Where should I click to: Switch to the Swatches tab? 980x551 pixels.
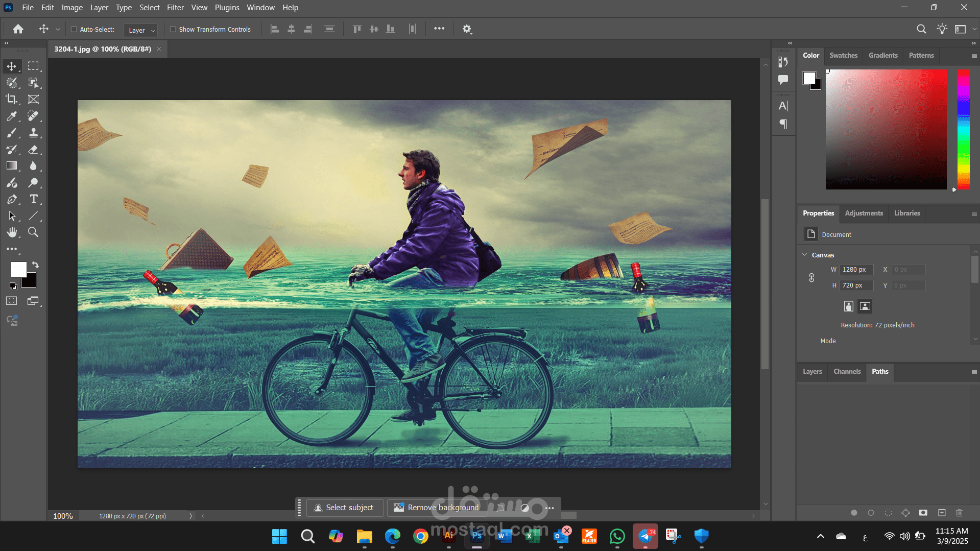tap(843, 55)
